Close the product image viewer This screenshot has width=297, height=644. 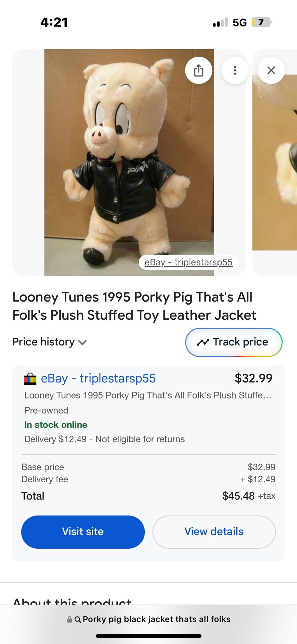(x=271, y=70)
